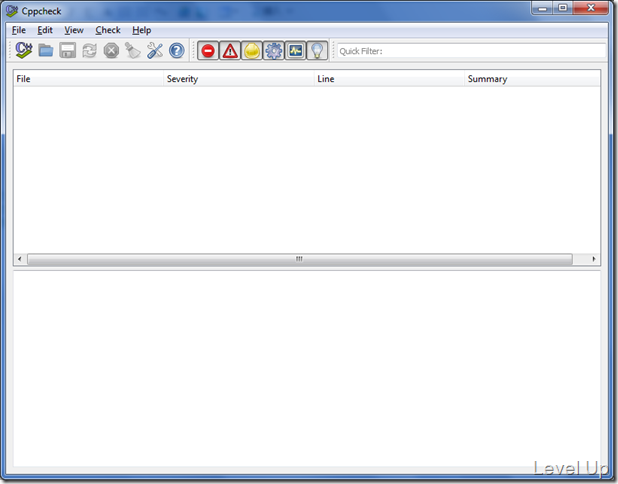Click the Quick Filter input field
This screenshot has width=618, height=484.
point(471,51)
